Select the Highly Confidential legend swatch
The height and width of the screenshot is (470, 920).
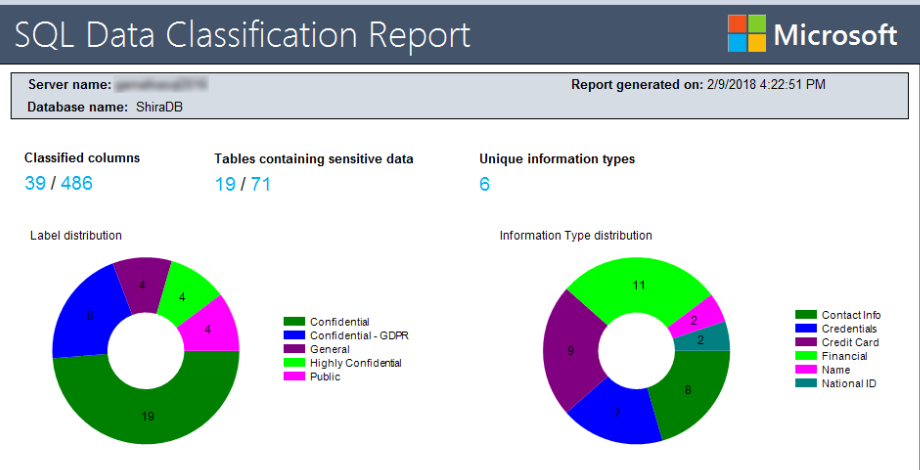[295, 363]
